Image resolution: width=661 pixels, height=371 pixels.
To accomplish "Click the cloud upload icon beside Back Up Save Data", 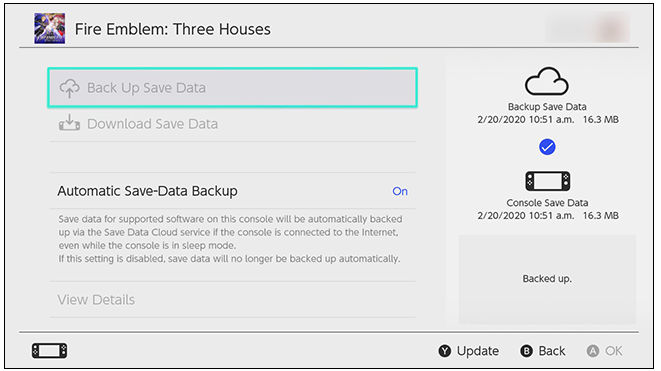I will tap(70, 88).
